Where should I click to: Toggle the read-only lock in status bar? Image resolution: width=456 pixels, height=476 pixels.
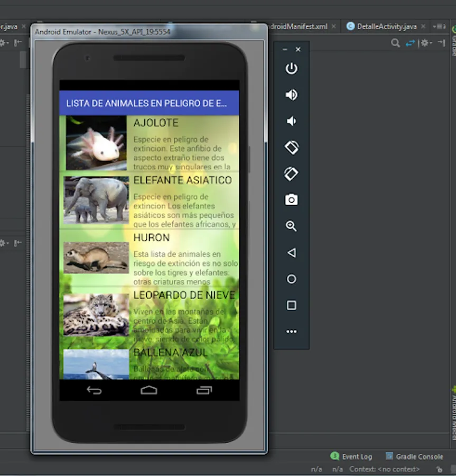pyautogui.click(x=439, y=469)
